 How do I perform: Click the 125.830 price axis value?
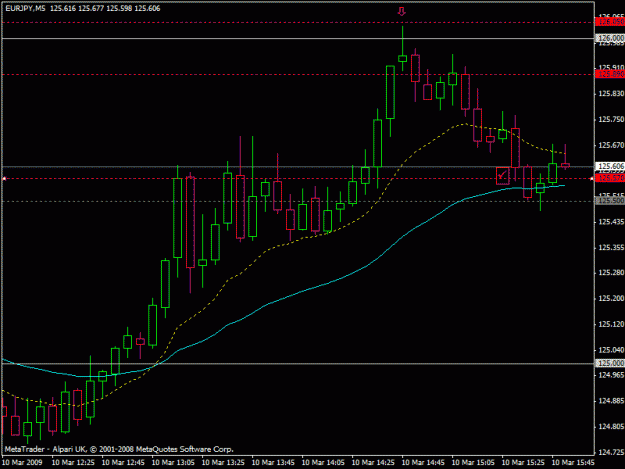(611, 94)
